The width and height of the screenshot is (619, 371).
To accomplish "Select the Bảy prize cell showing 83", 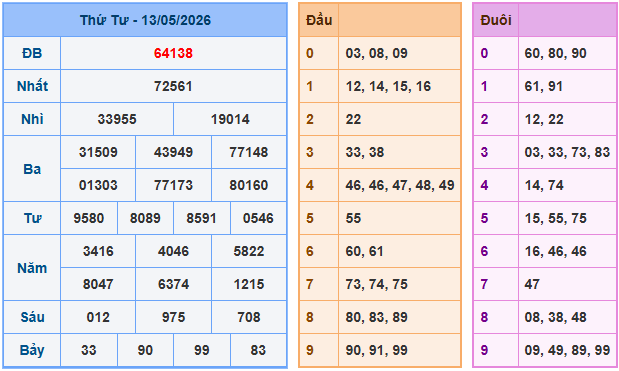I will point(258,350).
